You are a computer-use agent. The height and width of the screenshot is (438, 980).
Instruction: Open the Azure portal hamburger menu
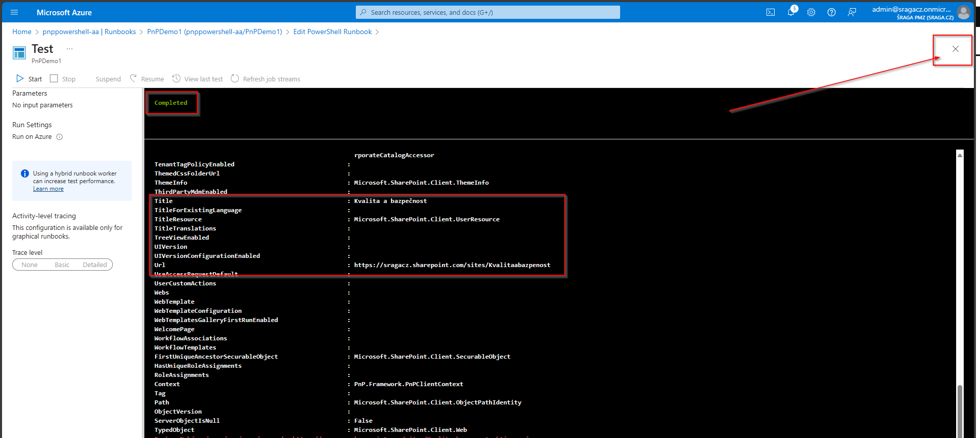point(14,12)
